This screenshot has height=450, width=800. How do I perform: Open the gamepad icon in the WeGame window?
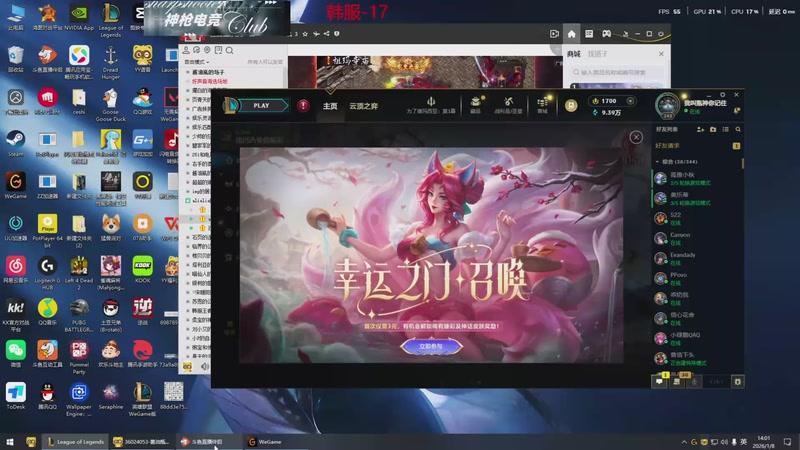[x=606, y=34]
